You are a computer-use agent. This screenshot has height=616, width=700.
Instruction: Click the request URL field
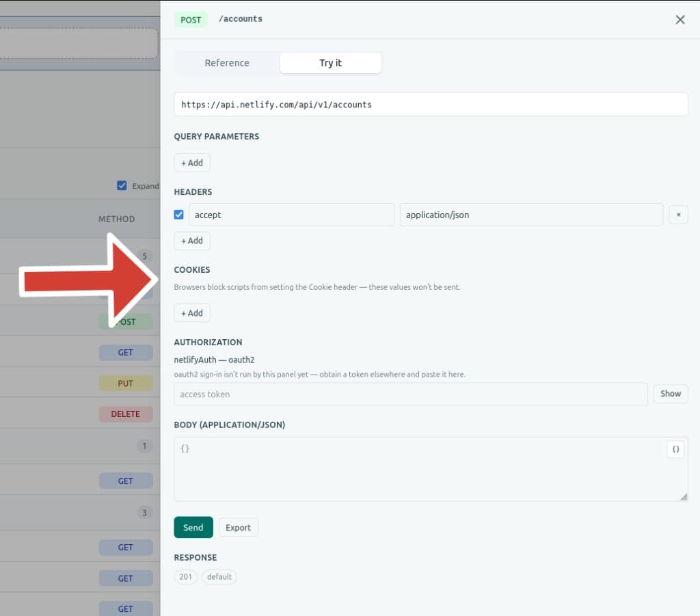(x=431, y=105)
